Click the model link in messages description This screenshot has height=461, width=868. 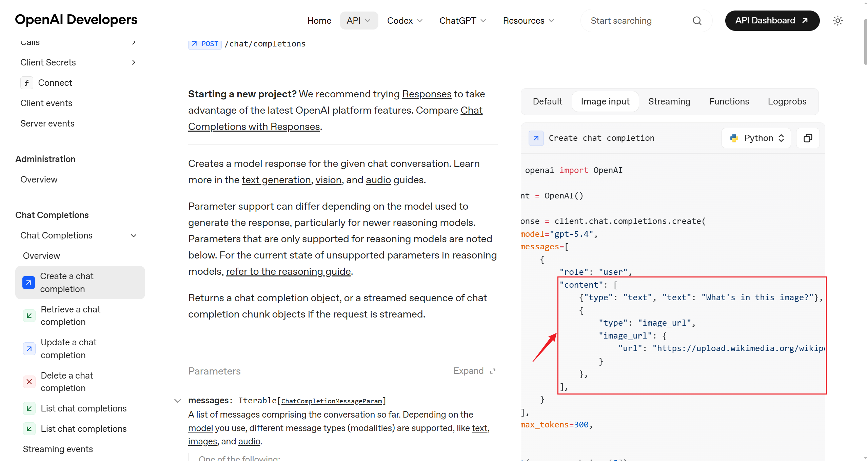click(x=200, y=428)
